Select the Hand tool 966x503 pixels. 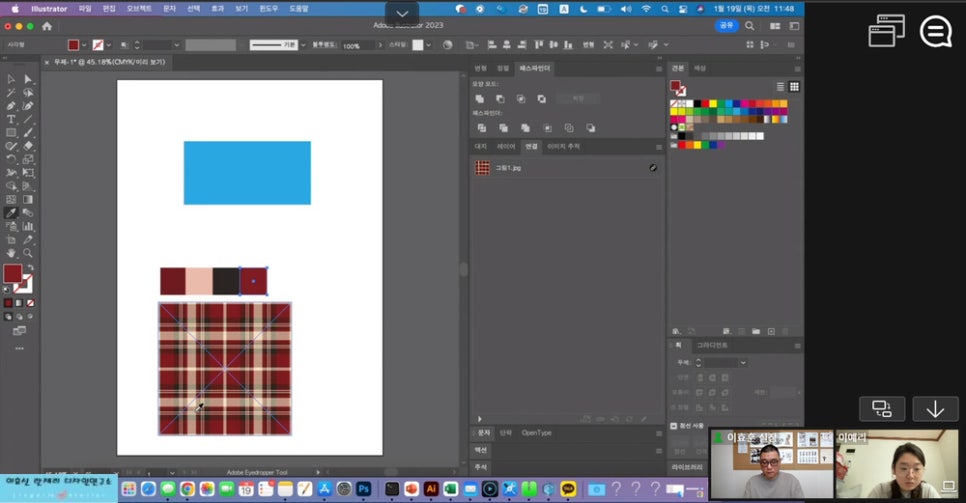[x=11, y=253]
